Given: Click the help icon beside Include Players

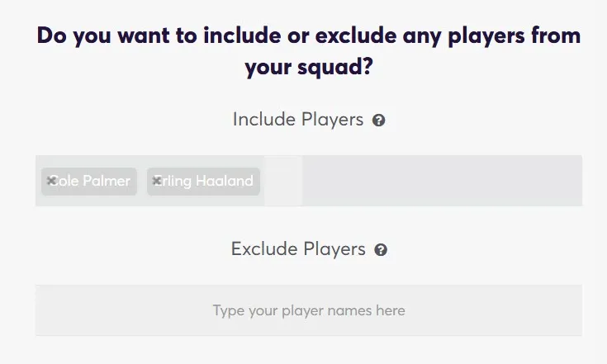Looking at the screenshot, I should [379, 121].
